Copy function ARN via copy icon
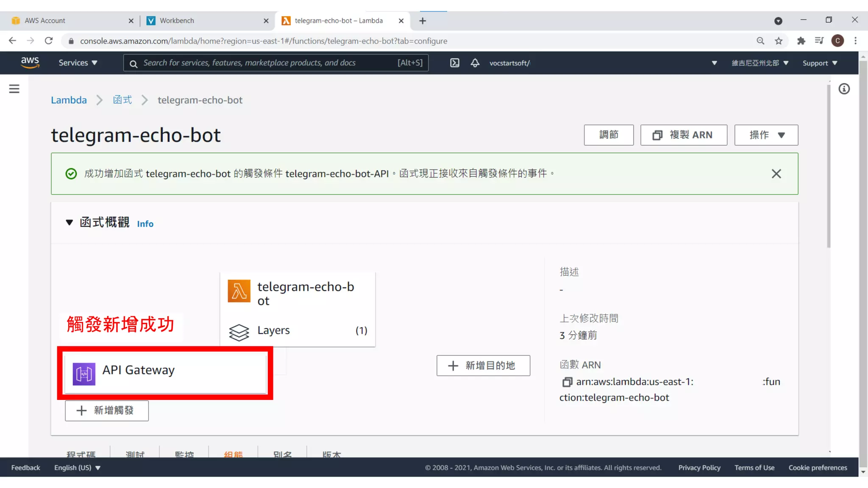The height and width of the screenshot is (488, 868). (x=567, y=382)
